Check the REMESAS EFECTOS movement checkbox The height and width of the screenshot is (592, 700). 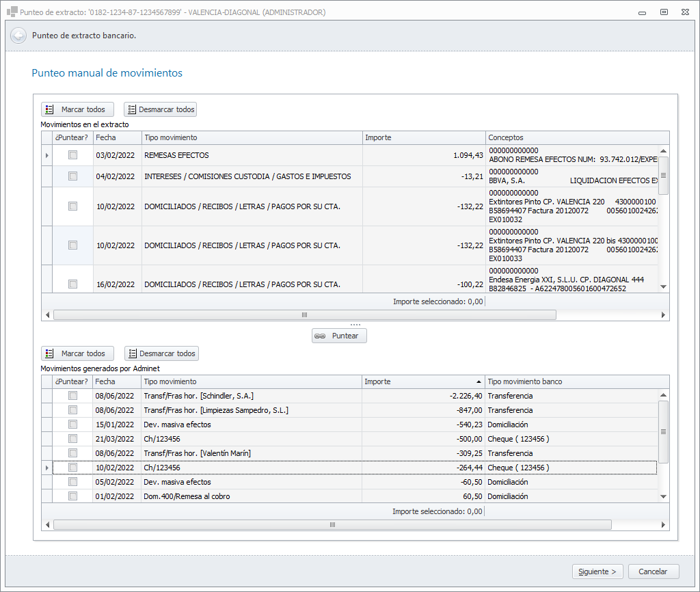pos(72,155)
